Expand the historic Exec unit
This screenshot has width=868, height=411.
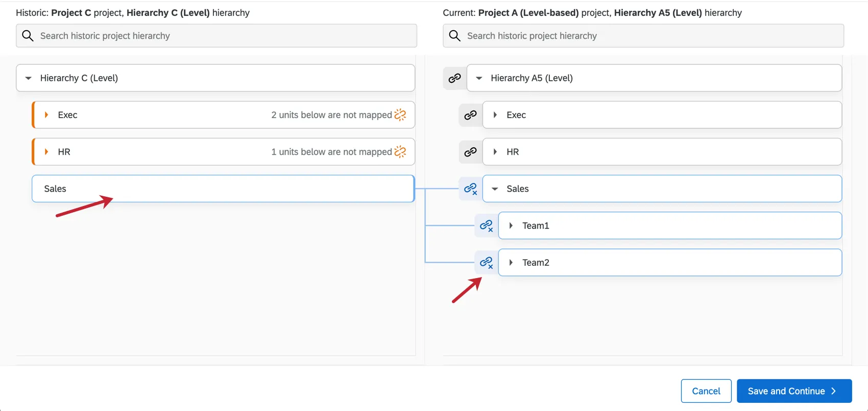coord(46,115)
